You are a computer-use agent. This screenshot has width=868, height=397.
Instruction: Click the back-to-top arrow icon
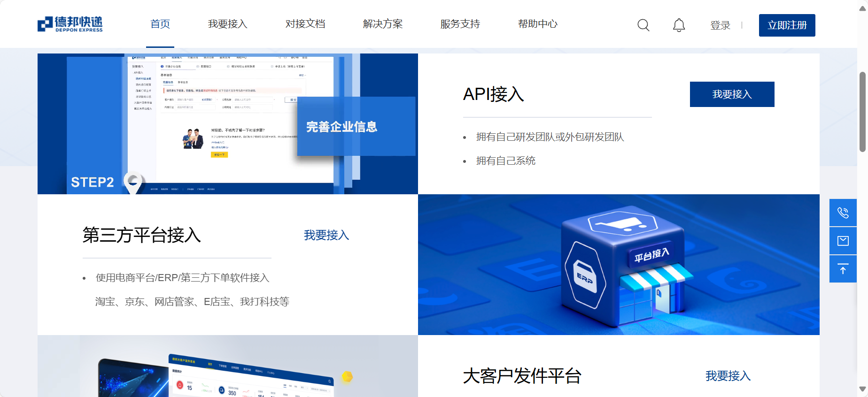843,269
